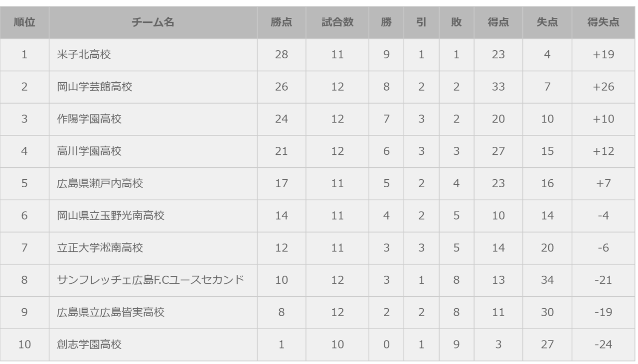Click the 失点 column header
638x364 pixels.
click(x=547, y=22)
